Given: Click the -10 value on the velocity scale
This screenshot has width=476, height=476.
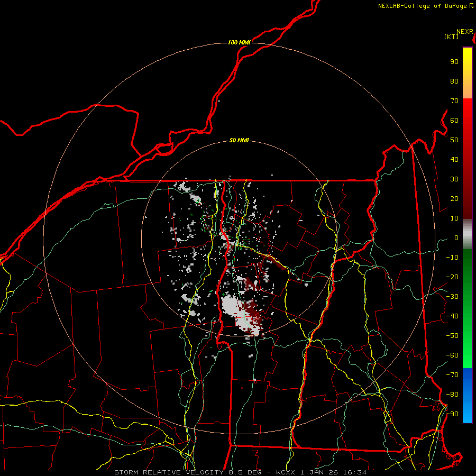Looking at the screenshot, I should (452, 258).
